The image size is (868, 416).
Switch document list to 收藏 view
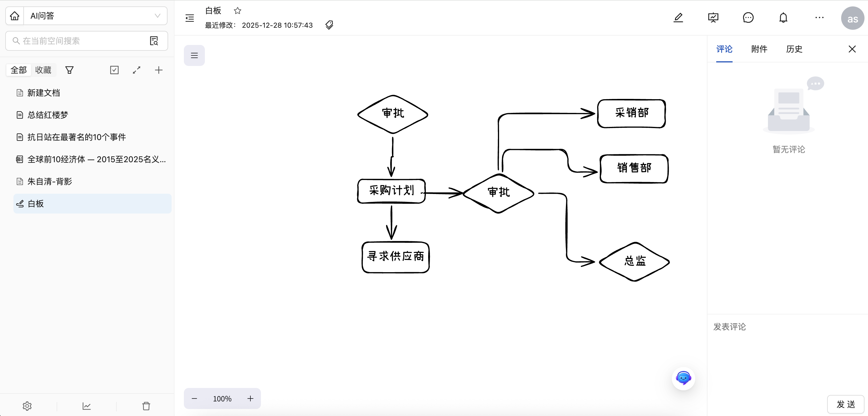pyautogui.click(x=43, y=70)
